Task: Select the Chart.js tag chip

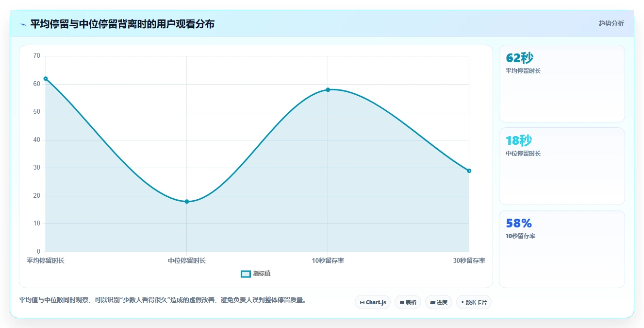Action: tap(373, 302)
